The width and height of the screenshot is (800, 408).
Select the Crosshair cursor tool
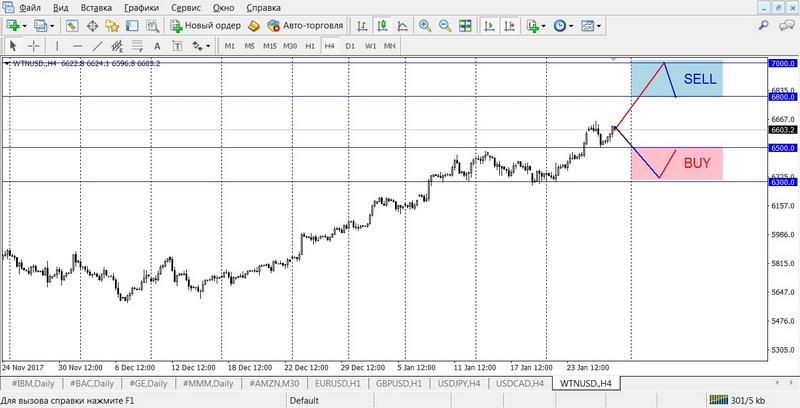point(33,46)
